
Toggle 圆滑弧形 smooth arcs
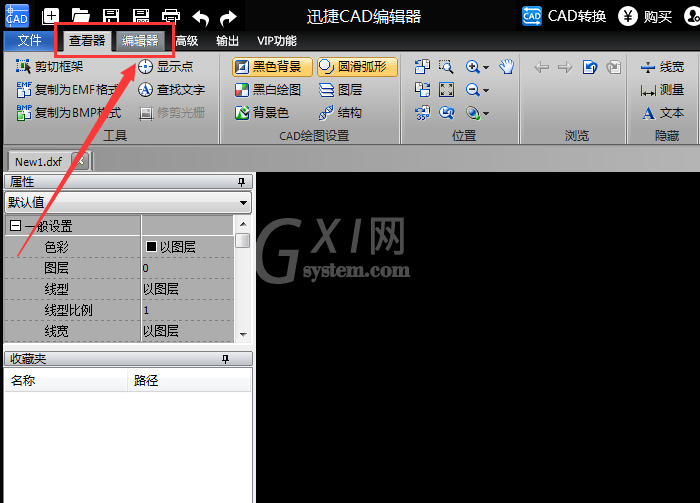tap(357, 67)
